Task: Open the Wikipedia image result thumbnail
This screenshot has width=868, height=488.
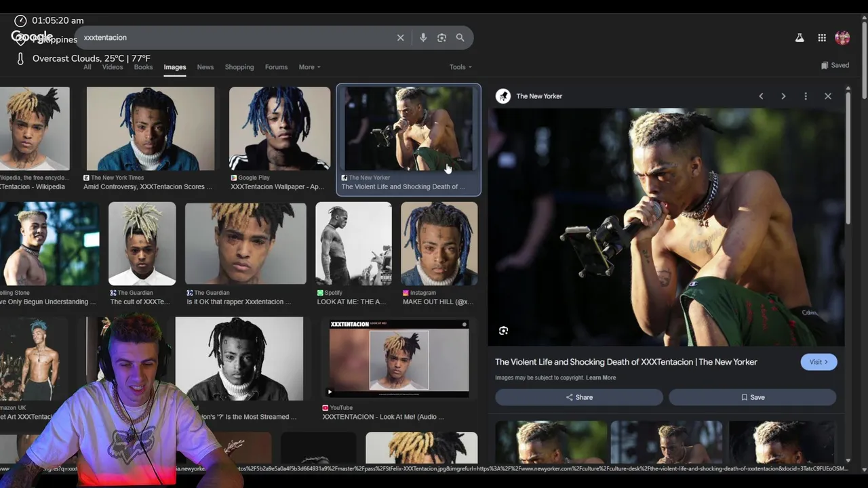Action: (35, 129)
